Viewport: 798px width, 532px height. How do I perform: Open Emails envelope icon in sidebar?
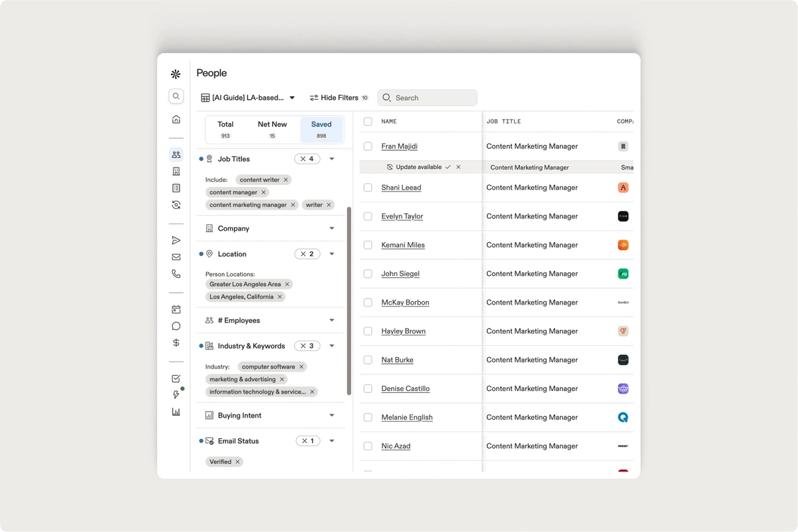[176, 257]
